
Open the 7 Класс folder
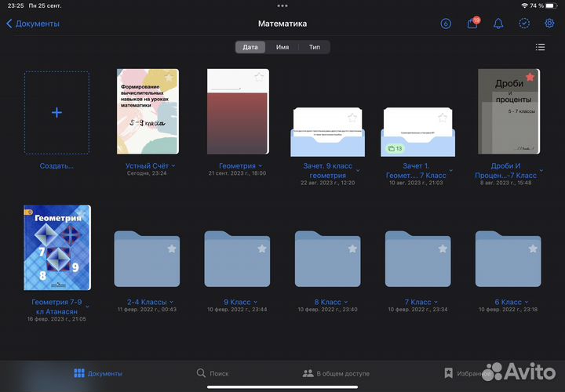coord(417,260)
